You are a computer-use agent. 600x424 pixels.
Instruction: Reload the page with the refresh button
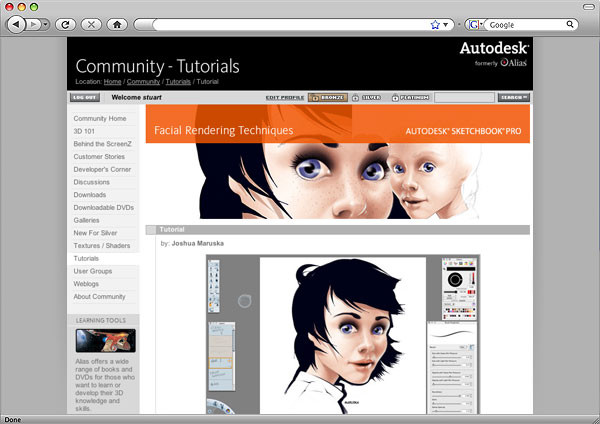[66, 23]
